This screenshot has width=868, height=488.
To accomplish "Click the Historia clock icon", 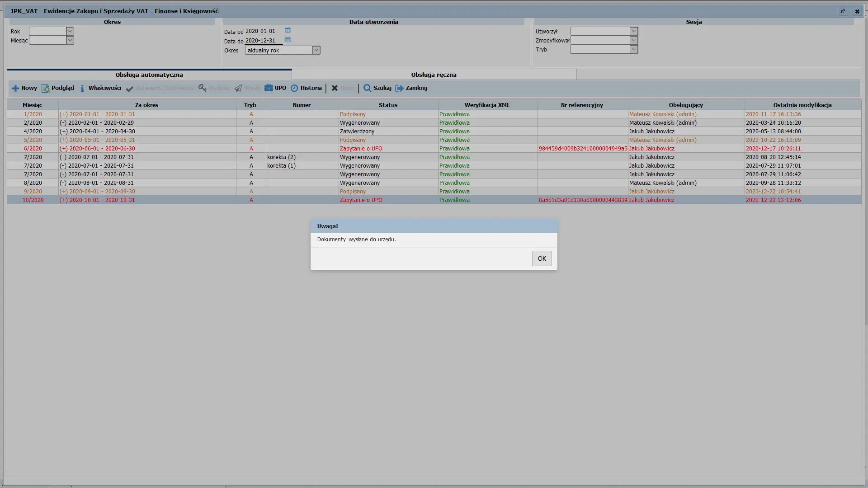I will 294,88.
